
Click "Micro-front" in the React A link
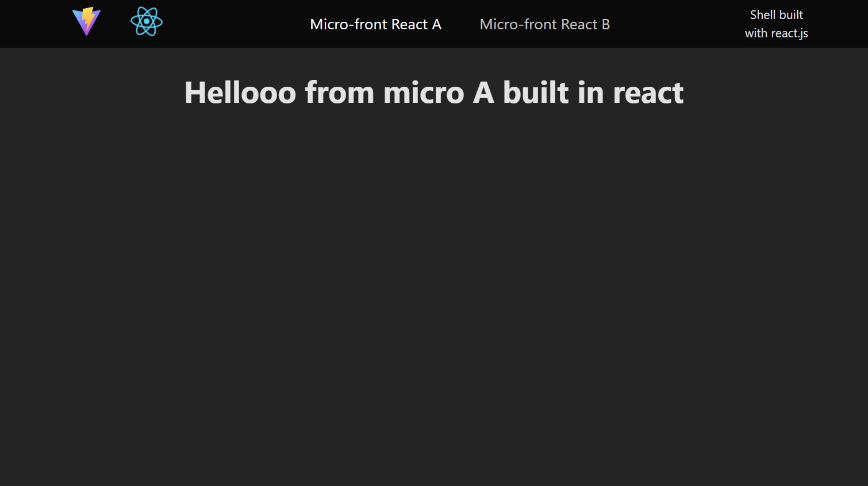[x=348, y=24]
